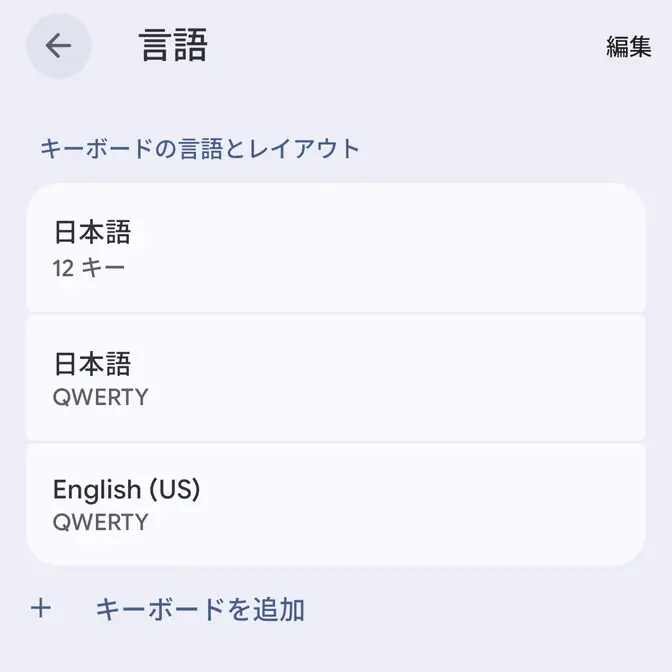Screen dimensions: 672x672
Task: Click the 言語 page title
Action: tap(173, 46)
